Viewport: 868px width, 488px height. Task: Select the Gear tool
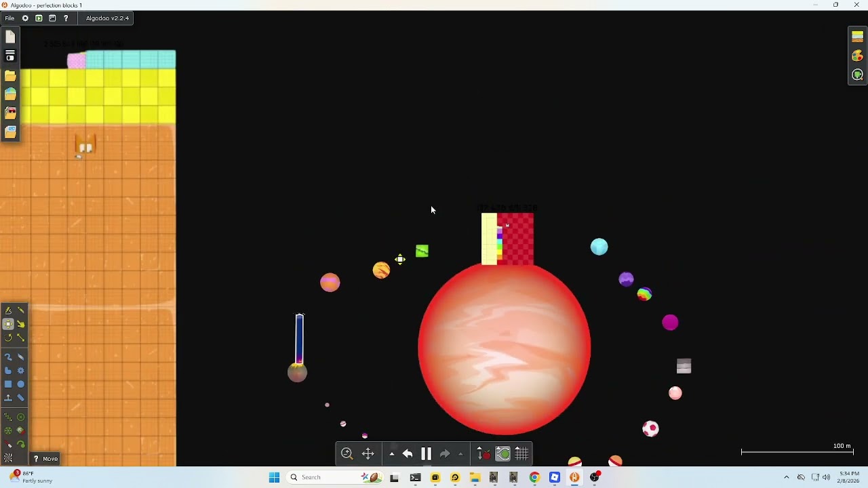tap(21, 371)
